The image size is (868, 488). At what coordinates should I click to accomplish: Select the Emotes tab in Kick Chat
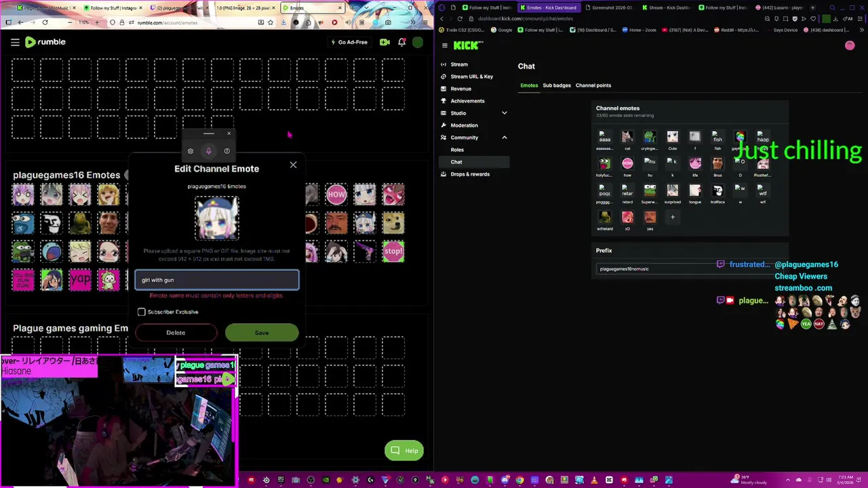[x=529, y=85]
